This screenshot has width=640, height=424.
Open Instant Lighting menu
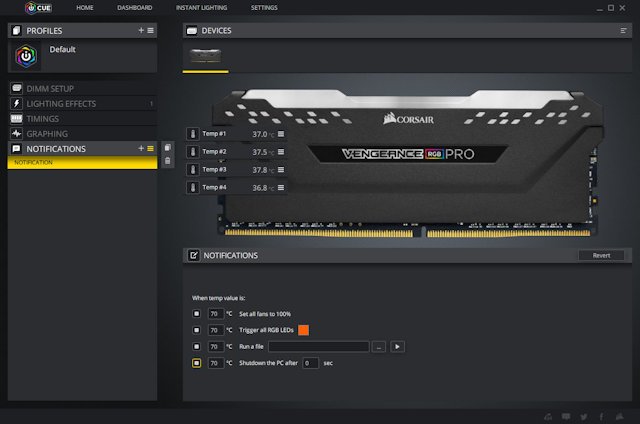201,8
